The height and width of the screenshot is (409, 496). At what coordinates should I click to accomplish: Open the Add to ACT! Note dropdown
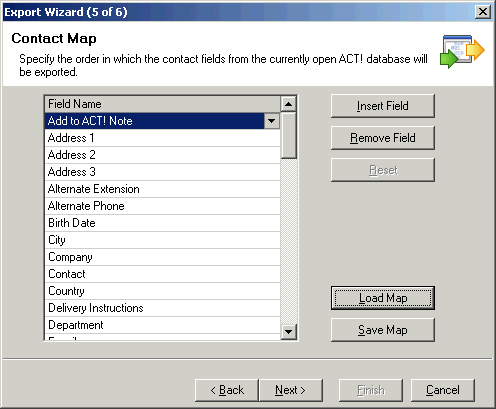272,121
